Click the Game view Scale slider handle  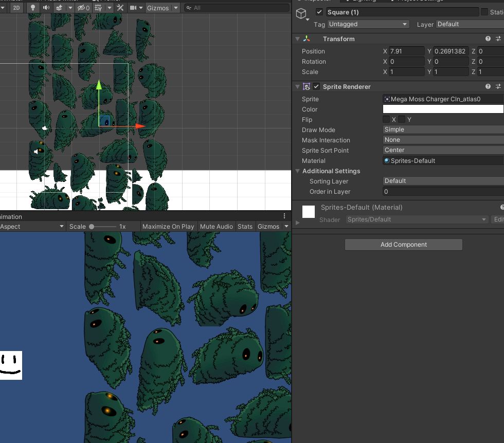click(92, 227)
